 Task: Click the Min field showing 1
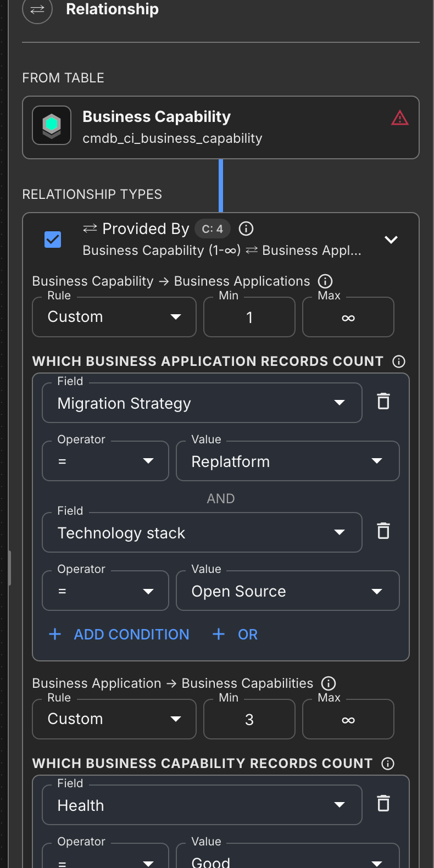[x=249, y=317]
